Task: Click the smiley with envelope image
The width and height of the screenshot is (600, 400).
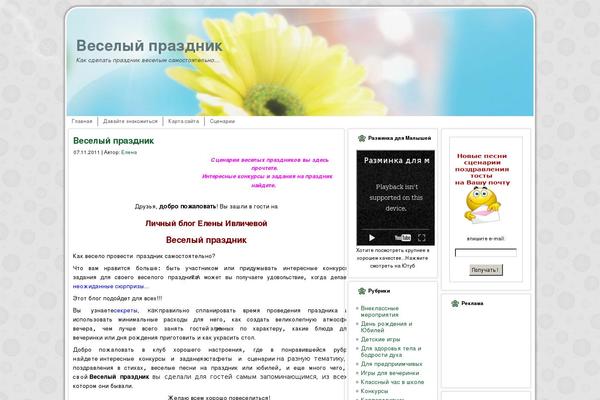Action: pyautogui.click(x=482, y=206)
